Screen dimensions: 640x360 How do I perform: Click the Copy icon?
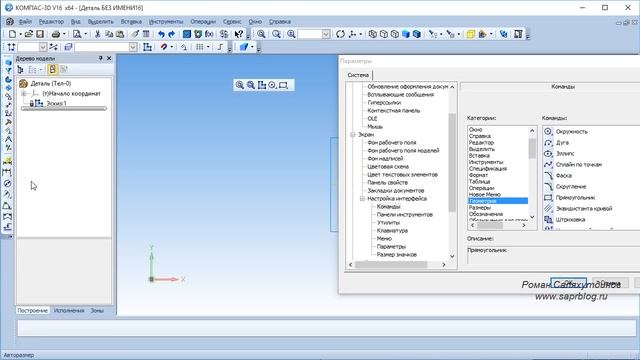click(x=109, y=34)
